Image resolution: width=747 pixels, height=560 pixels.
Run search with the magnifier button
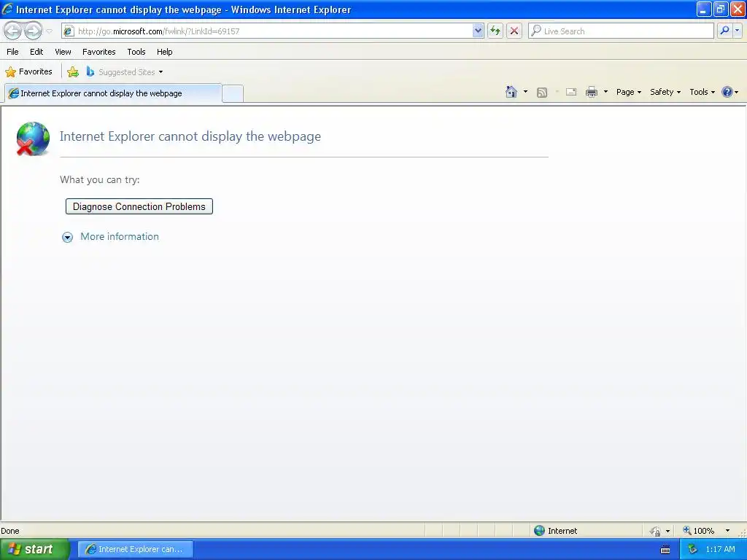724,31
